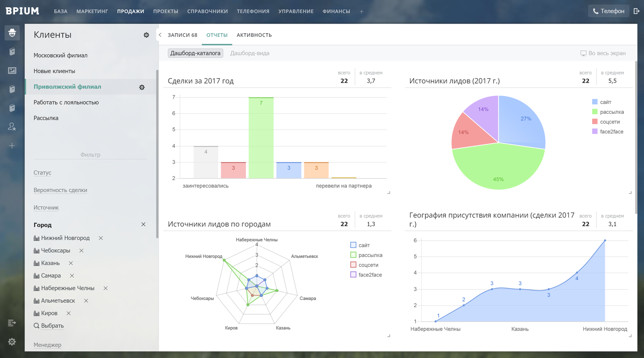Image resolution: width=644 pixels, height=358 pixels.
Task: Add a catalog with the sidebar plus icon
Action: tap(12, 146)
